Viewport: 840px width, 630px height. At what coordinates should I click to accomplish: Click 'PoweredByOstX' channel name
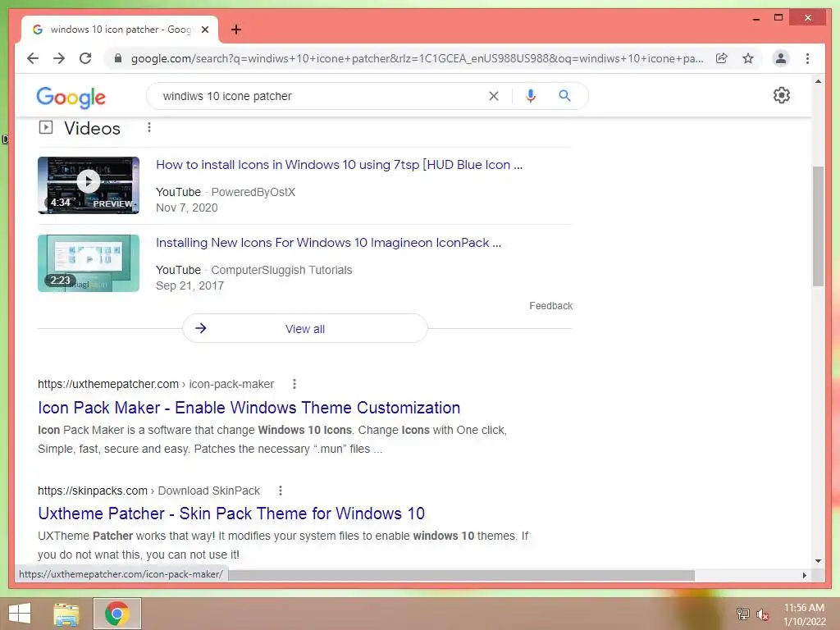(253, 192)
